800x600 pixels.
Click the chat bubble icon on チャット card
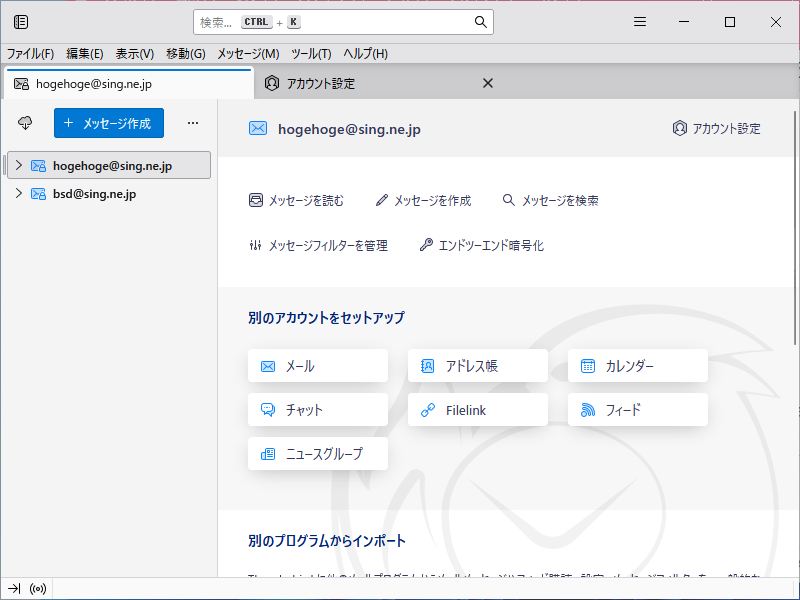click(x=268, y=410)
